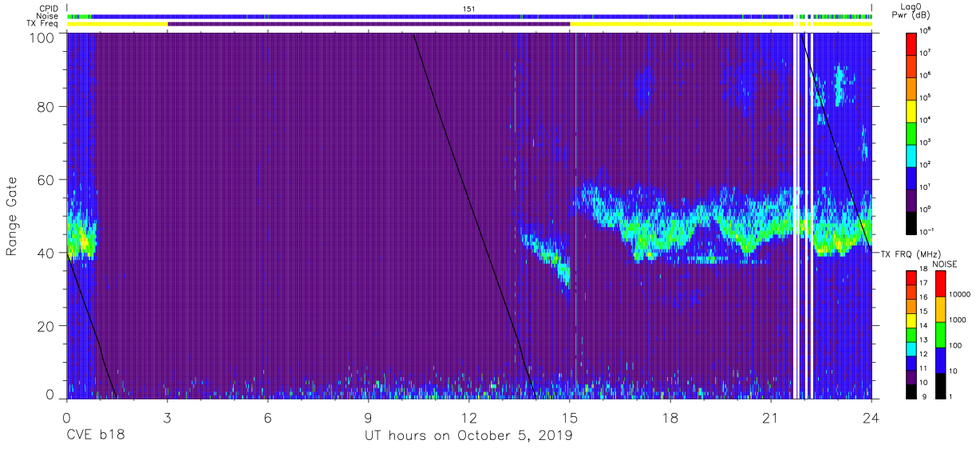Click the 10^8 power colorbar label

(x=927, y=30)
